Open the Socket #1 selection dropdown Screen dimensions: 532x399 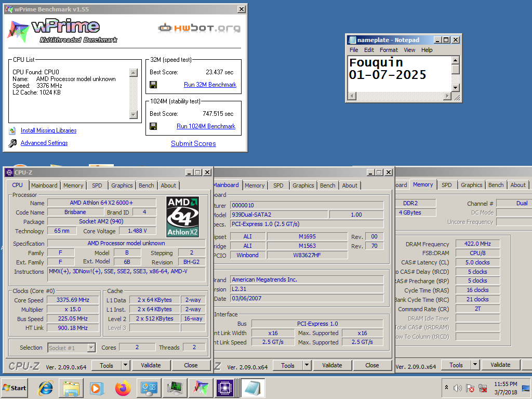coord(91,348)
